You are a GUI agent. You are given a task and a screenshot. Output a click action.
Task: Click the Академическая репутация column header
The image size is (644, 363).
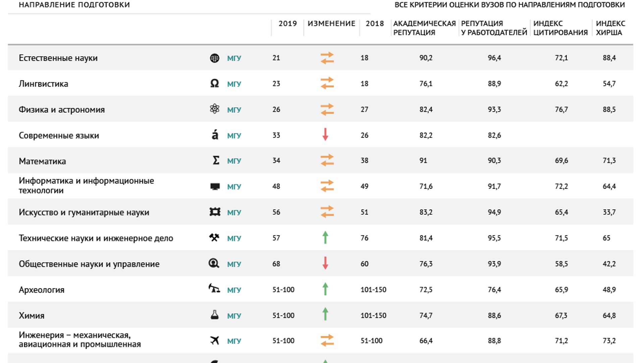point(424,28)
